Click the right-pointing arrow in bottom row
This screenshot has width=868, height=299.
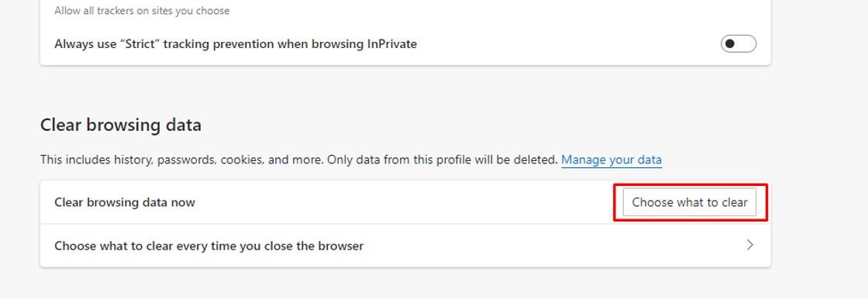coord(750,246)
